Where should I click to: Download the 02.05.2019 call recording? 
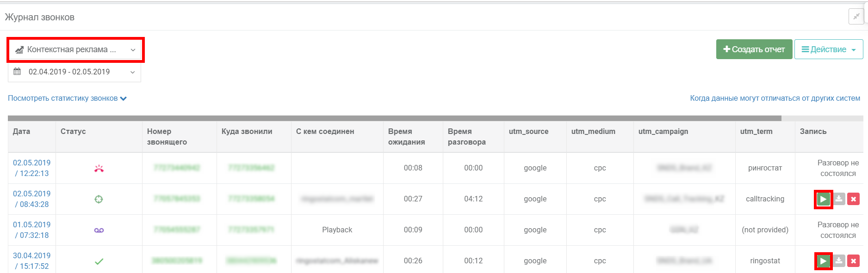(x=839, y=199)
